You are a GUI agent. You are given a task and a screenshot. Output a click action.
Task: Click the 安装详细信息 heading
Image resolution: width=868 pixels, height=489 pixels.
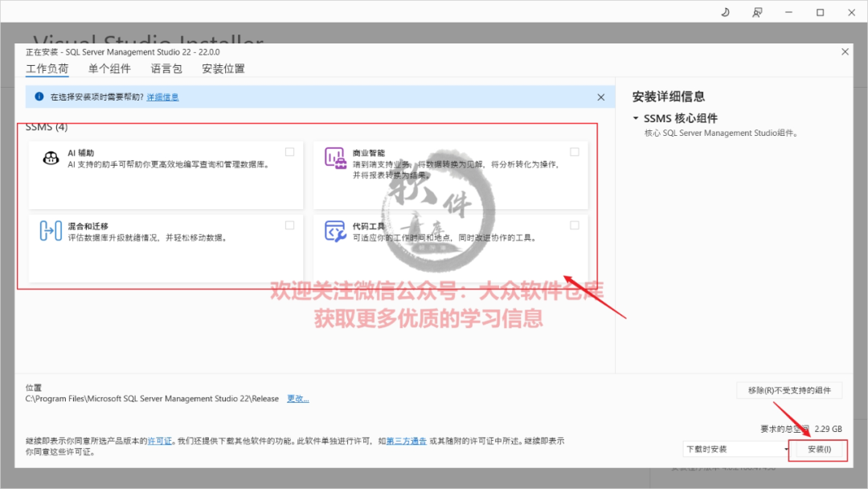point(669,97)
